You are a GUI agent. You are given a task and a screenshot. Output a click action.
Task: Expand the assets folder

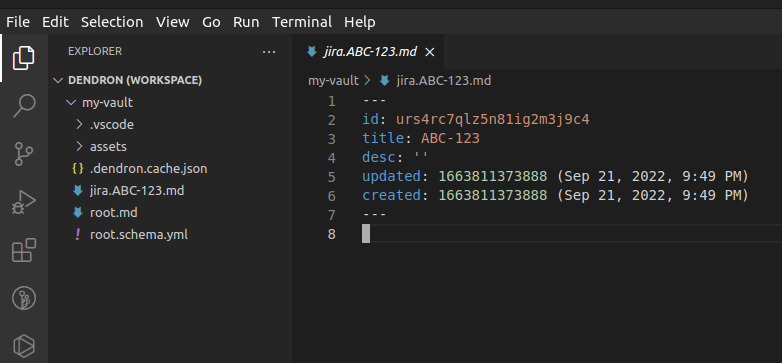coord(79,147)
